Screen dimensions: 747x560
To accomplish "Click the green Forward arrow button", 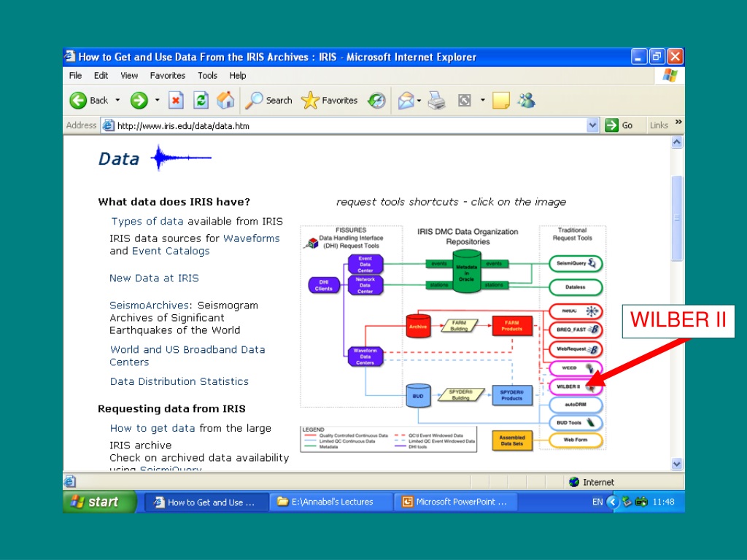I will click(139, 101).
